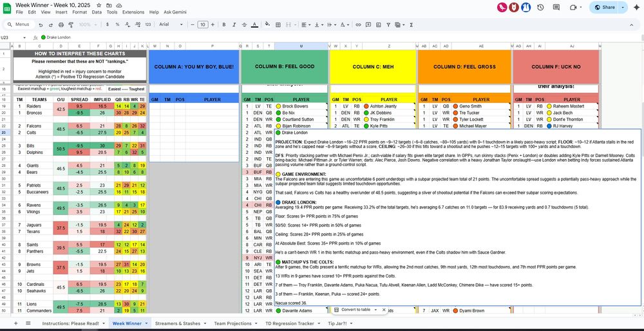Click the pink bird collaborator avatar

502,7
